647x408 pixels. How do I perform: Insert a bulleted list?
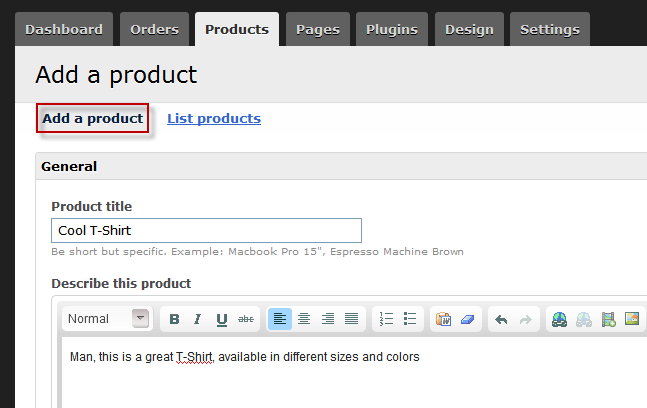410,319
